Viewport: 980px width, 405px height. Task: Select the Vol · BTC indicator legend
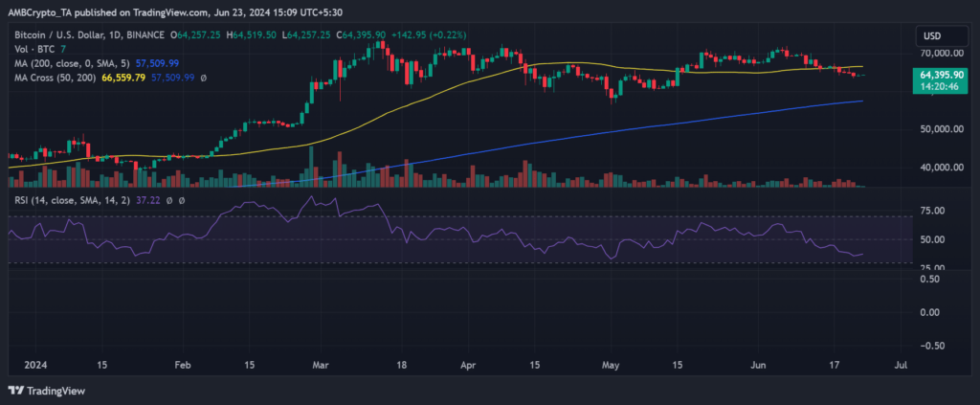pos(30,50)
